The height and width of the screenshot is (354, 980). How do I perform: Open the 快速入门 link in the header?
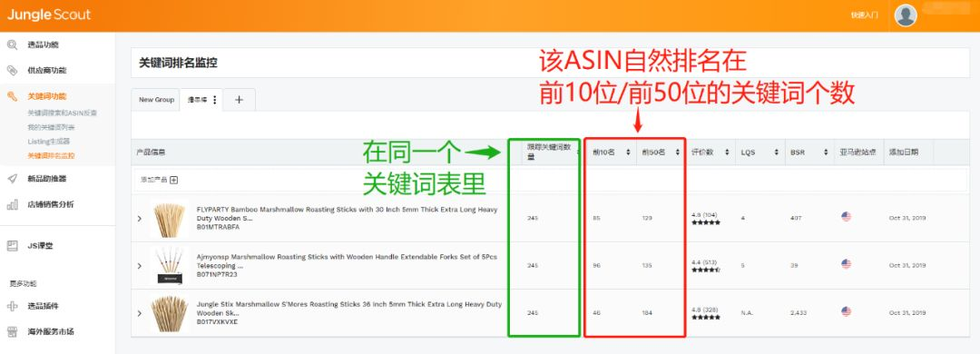(x=865, y=15)
